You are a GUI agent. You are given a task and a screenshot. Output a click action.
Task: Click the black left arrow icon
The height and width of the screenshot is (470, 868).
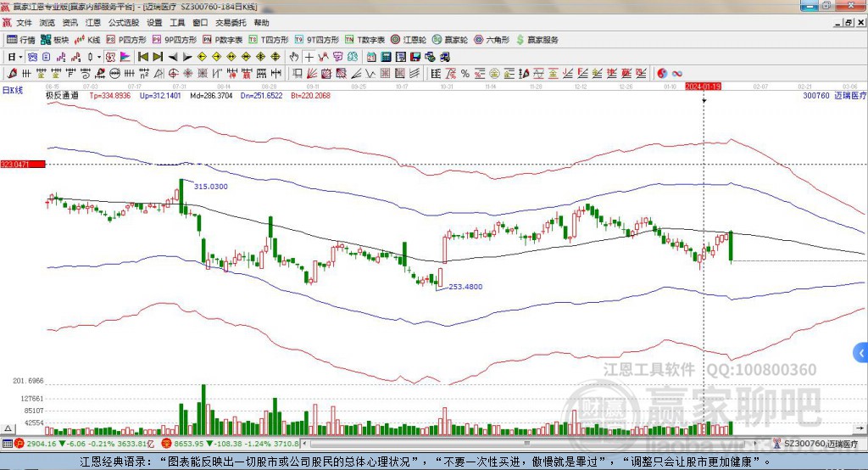pos(173,57)
